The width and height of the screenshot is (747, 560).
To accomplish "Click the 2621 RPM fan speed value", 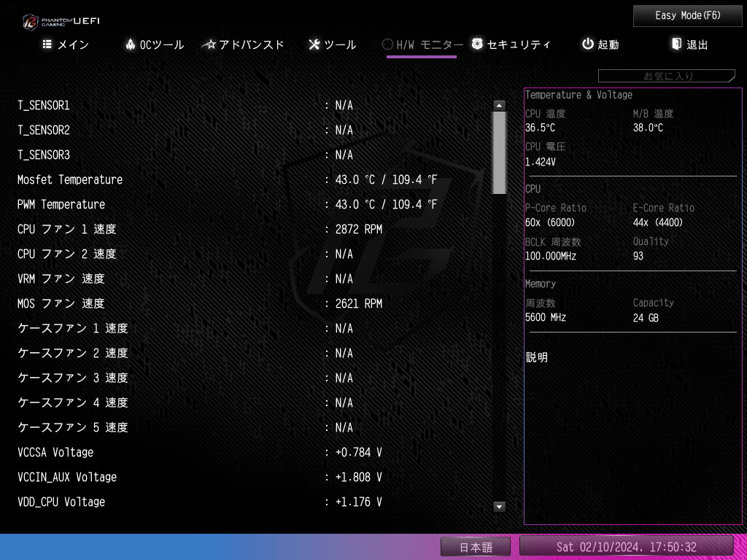I will pos(359,303).
